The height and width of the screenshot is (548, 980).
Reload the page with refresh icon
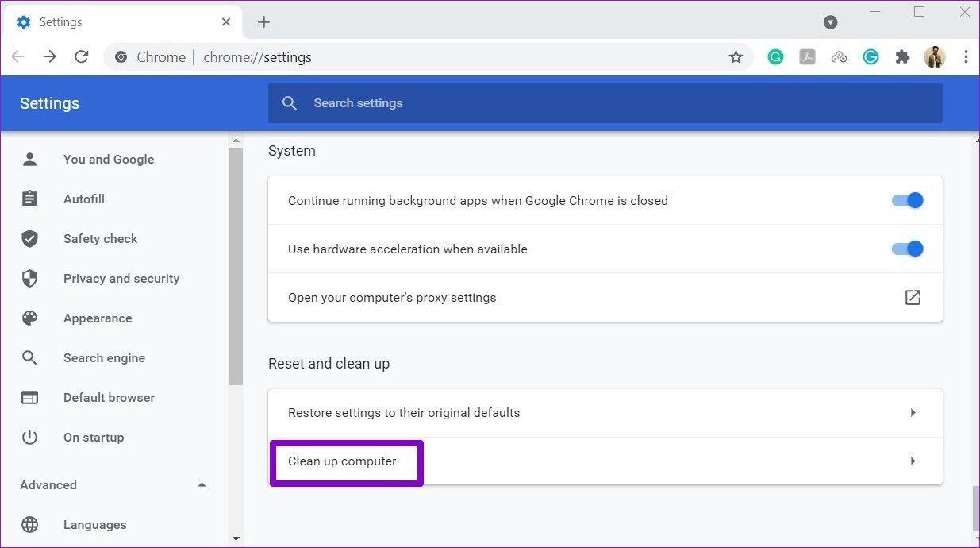81,56
